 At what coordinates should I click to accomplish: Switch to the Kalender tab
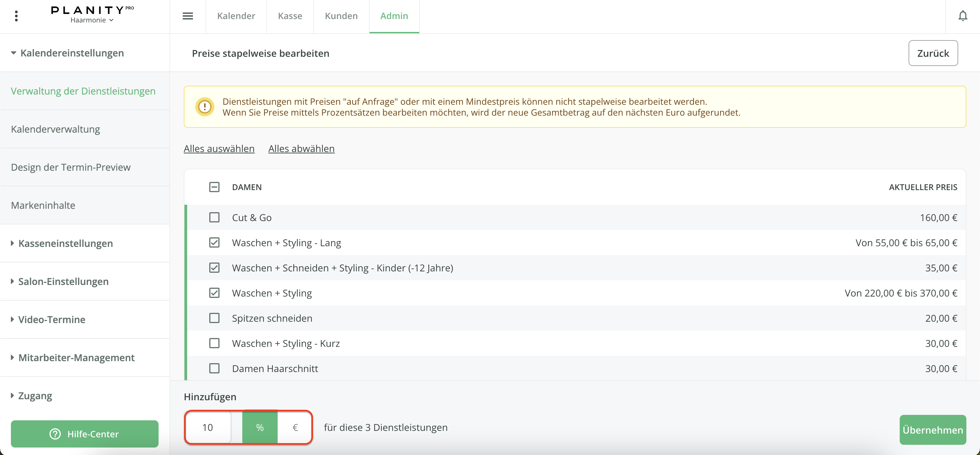[x=236, y=16]
